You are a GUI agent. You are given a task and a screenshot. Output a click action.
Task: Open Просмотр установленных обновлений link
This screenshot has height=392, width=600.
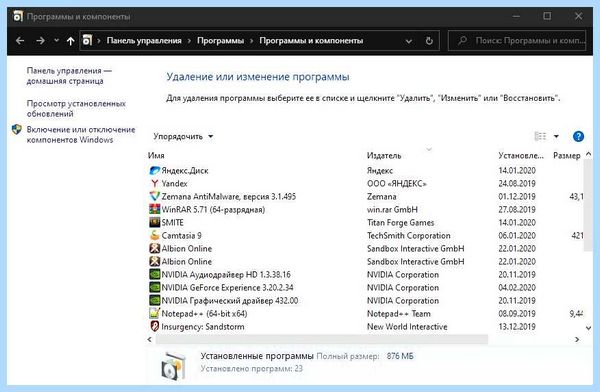coord(76,109)
